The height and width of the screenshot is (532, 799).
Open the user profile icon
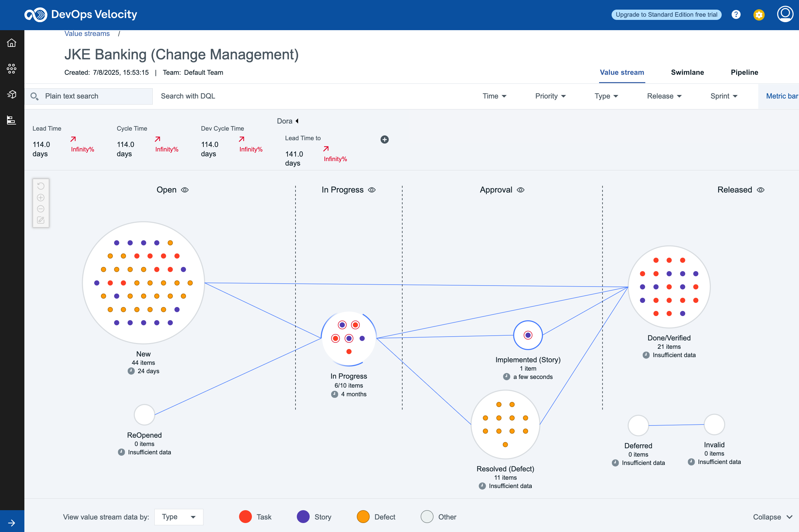[x=785, y=14]
